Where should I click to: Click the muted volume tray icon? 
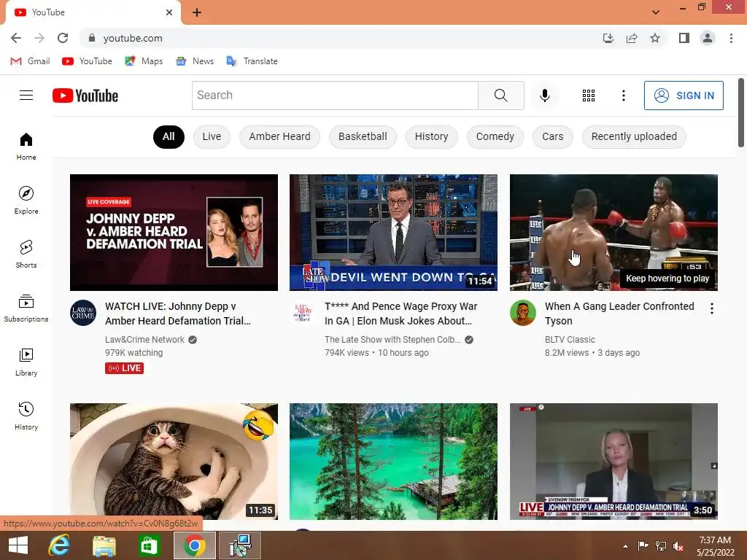point(678,545)
